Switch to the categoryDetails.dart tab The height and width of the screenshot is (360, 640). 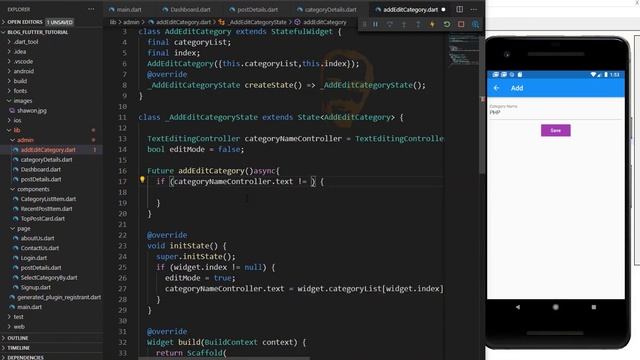click(327, 9)
